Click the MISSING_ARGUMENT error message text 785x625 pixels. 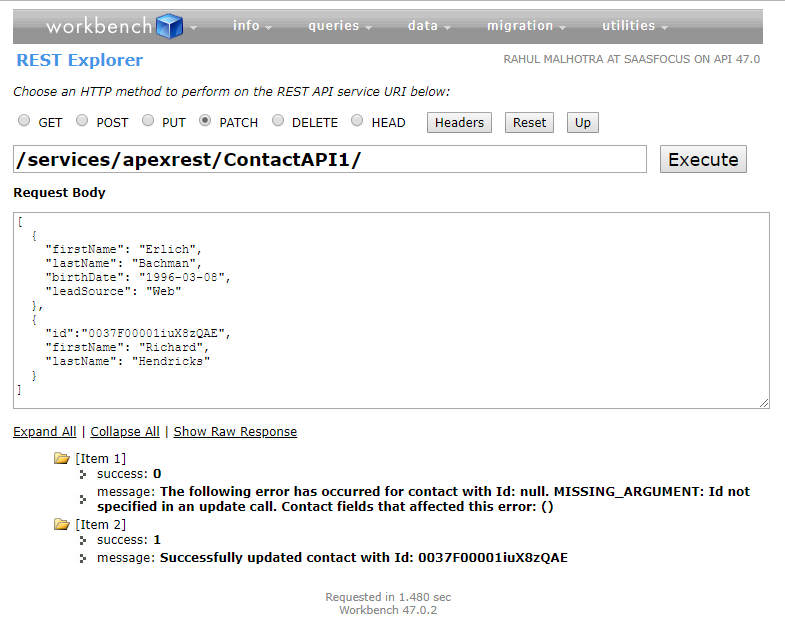point(424,499)
